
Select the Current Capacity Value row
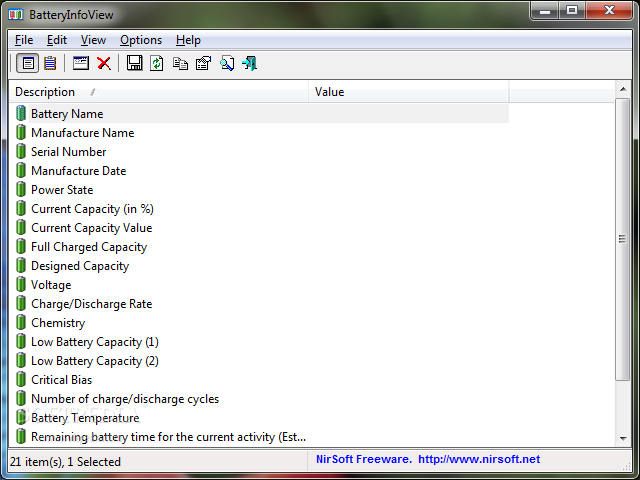(261, 228)
